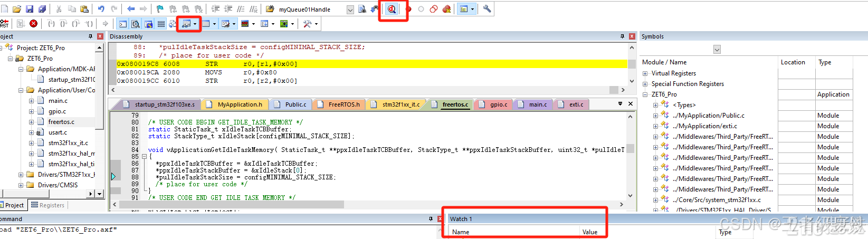Image resolution: width=868 pixels, height=239 pixels.
Task: Click the Step Into icon
Action: (51, 24)
